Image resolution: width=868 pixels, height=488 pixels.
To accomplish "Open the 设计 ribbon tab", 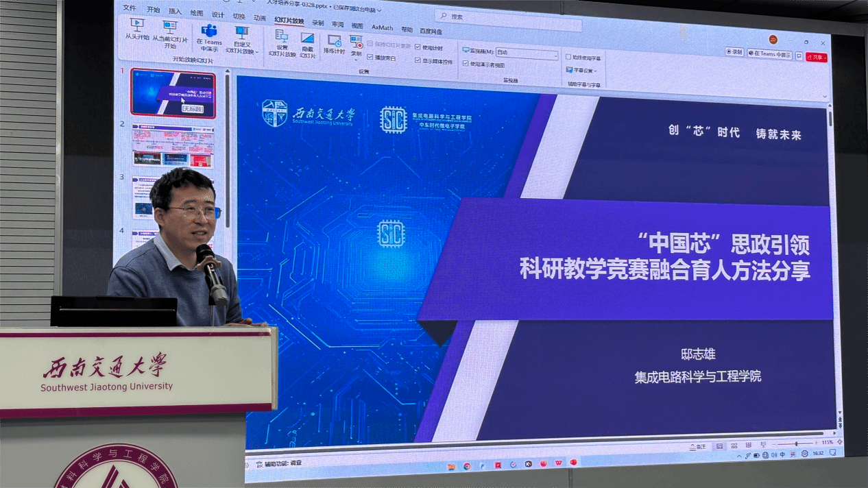I will point(218,14).
